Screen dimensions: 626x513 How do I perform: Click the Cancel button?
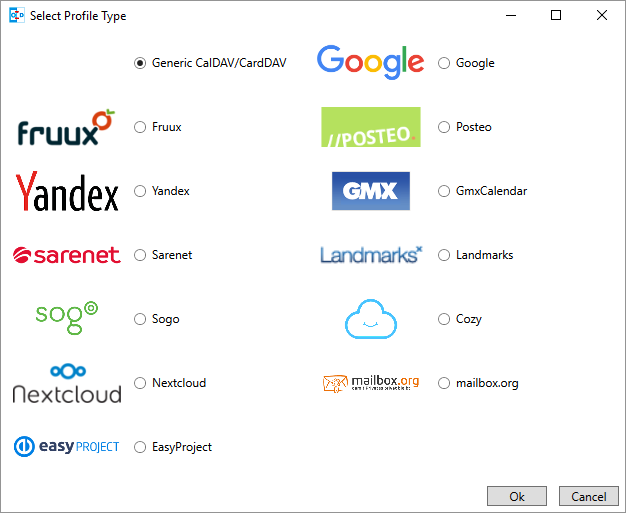(588, 496)
